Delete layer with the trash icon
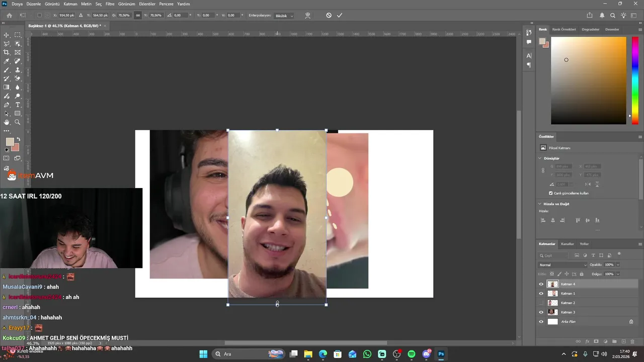 pyautogui.click(x=632, y=341)
